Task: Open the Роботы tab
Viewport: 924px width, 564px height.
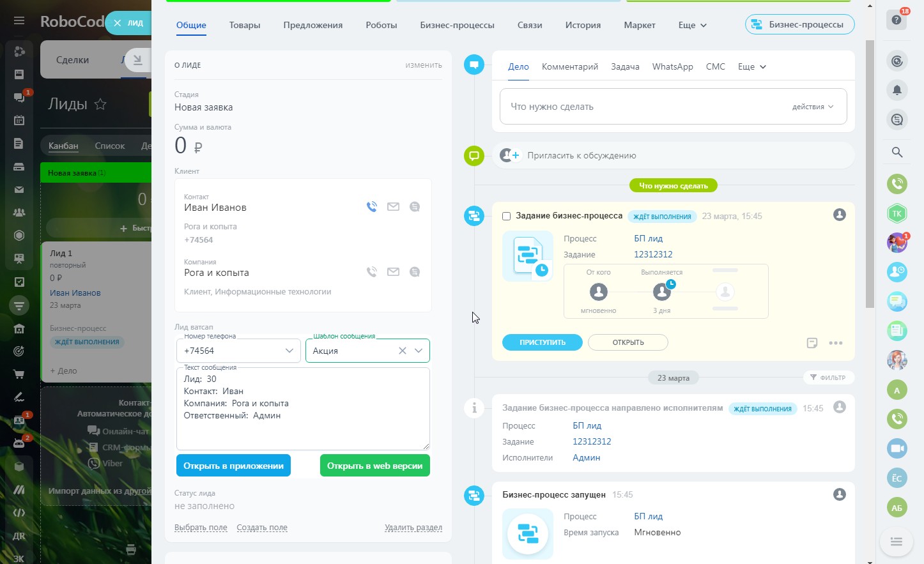Action: [x=381, y=25]
